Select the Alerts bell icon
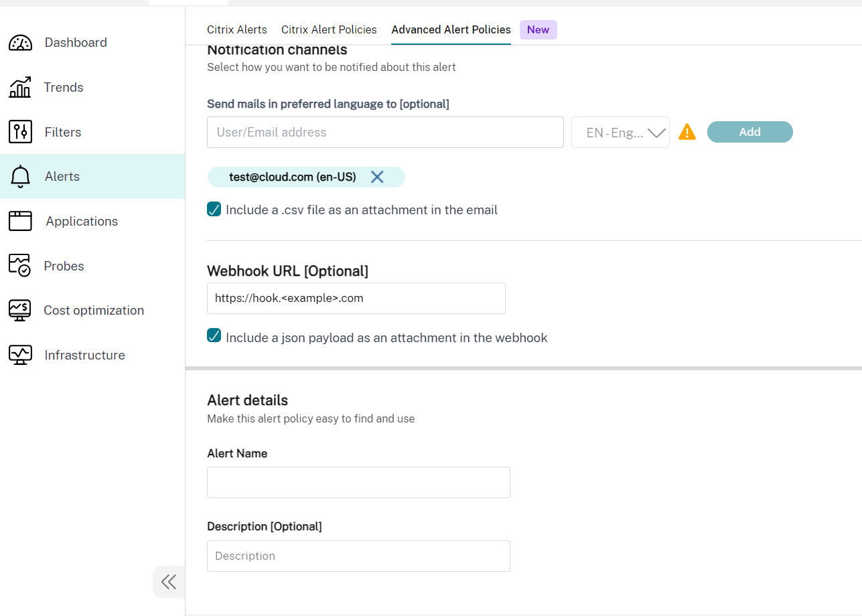 21,177
